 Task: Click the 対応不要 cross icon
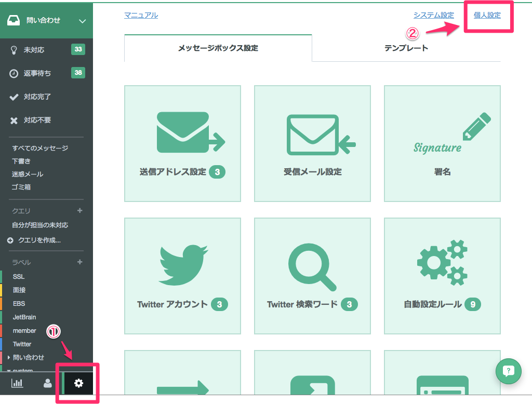[x=14, y=120]
